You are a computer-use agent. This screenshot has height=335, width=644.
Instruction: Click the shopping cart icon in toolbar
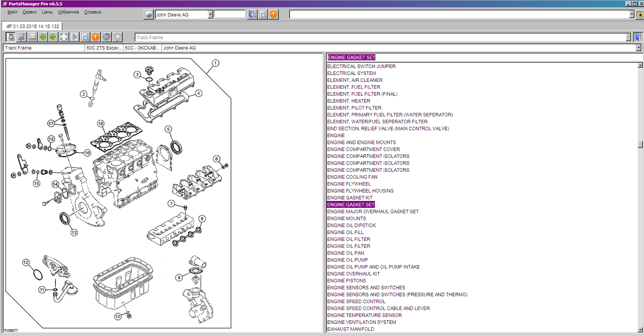[21, 37]
